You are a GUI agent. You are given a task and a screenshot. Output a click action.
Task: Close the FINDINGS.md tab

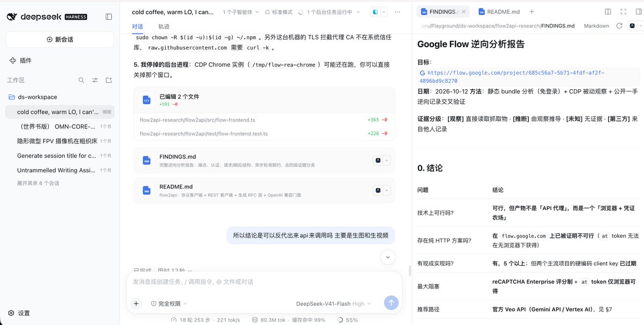click(x=463, y=11)
